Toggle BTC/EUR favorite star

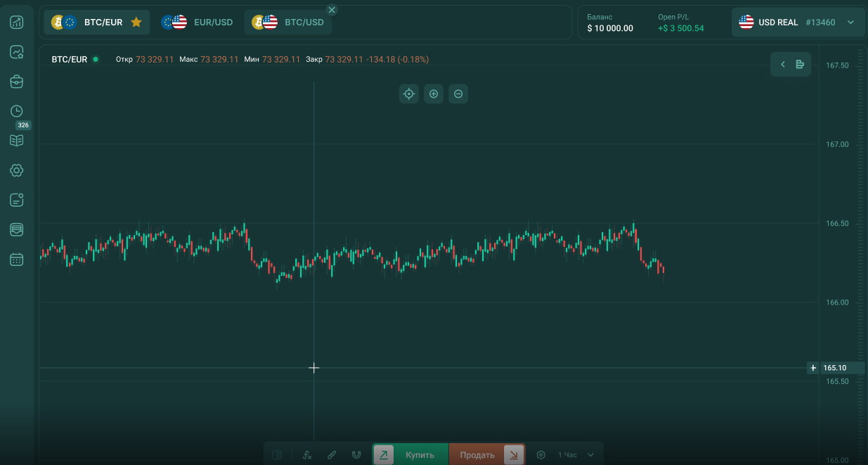(x=136, y=23)
